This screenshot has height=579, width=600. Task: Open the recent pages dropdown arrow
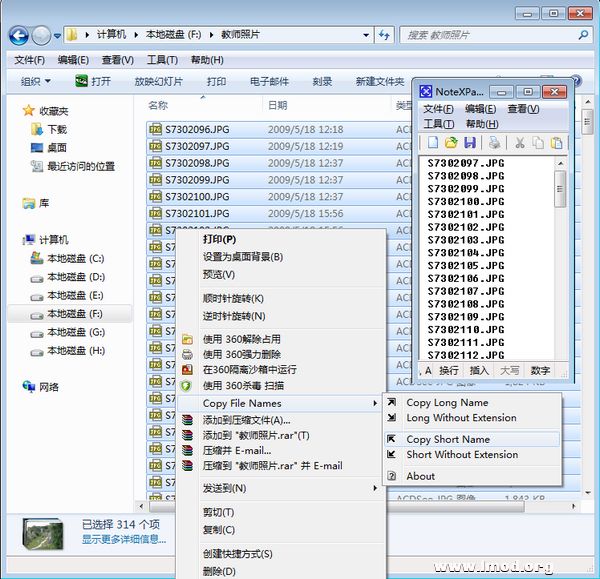point(57,36)
